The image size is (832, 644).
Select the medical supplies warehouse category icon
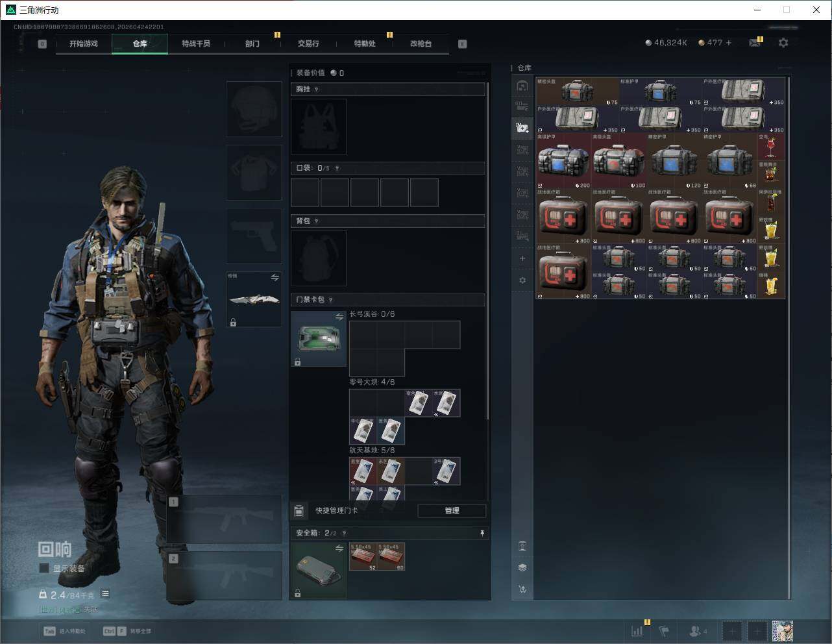tap(522, 128)
